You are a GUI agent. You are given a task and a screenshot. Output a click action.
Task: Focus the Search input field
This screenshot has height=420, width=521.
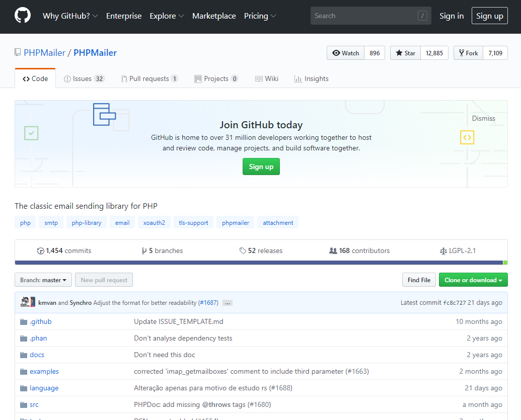point(371,16)
